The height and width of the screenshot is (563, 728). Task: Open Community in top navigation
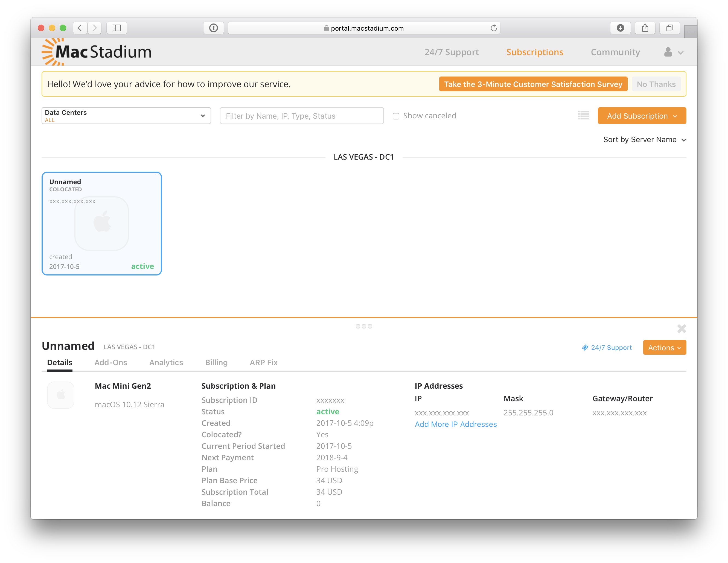coord(615,52)
